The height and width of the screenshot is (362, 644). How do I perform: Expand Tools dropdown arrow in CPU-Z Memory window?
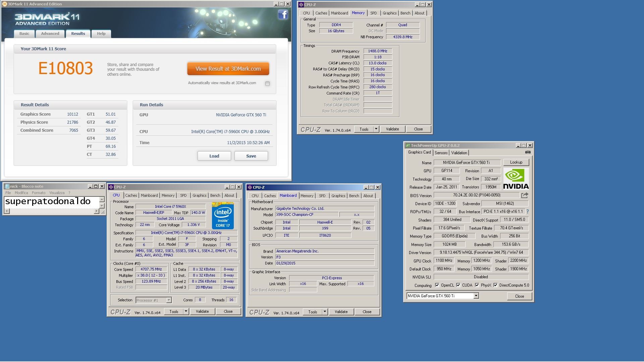point(376,129)
